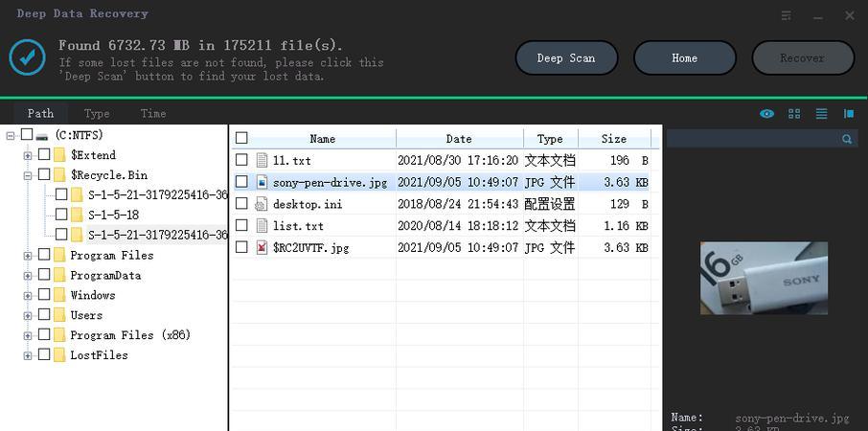868x431 pixels.
Task: Switch to the Time tab
Action: (x=153, y=113)
